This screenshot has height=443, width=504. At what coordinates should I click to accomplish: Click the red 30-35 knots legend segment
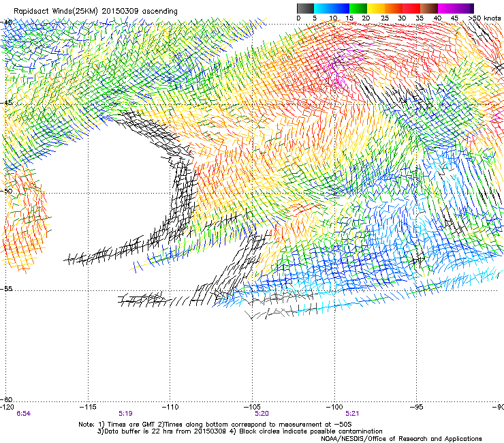[x=411, y=8]
